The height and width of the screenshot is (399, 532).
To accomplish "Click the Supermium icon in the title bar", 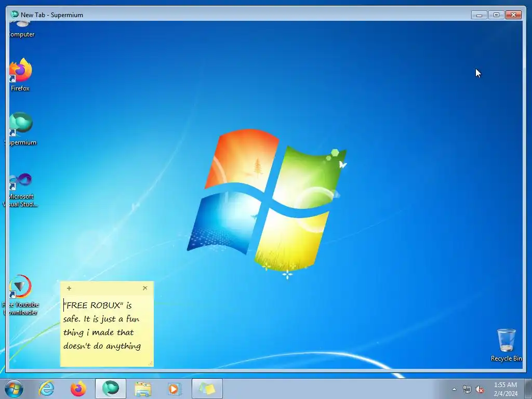I will click(15, 15).
